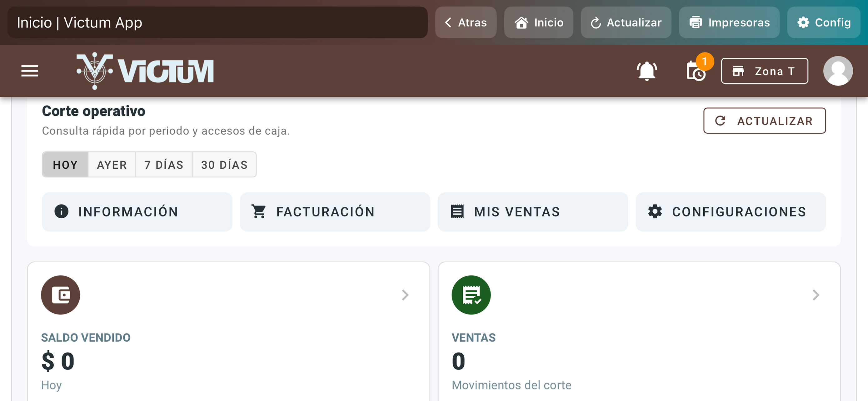
Task: Open the CONFIGURACIONES section
Action: click(x=731, y=212)
